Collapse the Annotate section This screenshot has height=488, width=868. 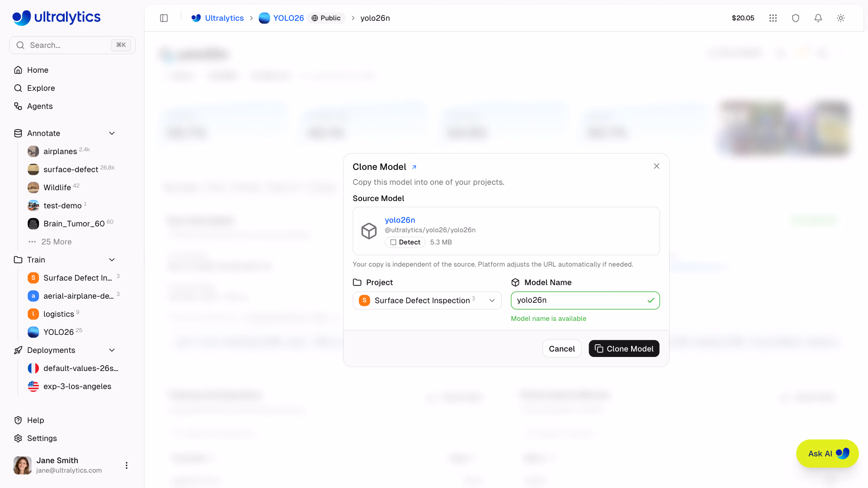(112, 133)
